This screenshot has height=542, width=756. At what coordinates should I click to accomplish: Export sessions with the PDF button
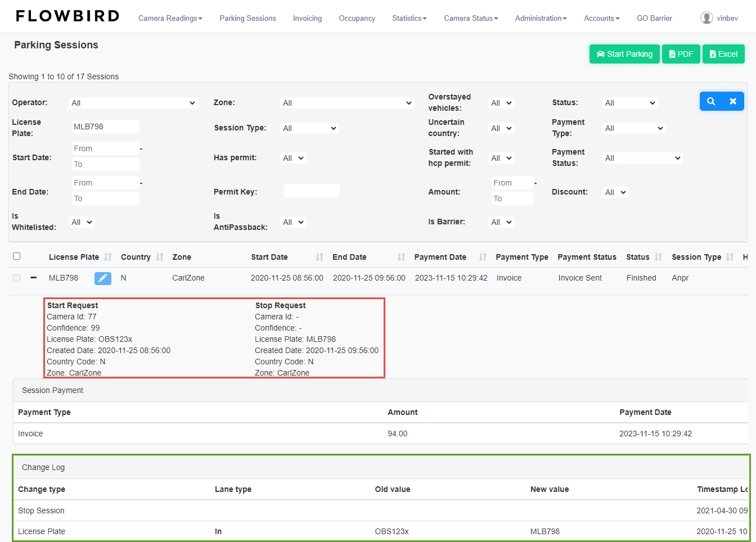tap(681, 54)
